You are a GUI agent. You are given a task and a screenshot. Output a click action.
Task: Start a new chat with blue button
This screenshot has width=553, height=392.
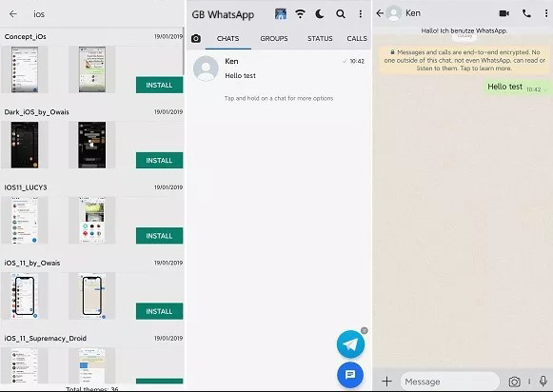350,375
